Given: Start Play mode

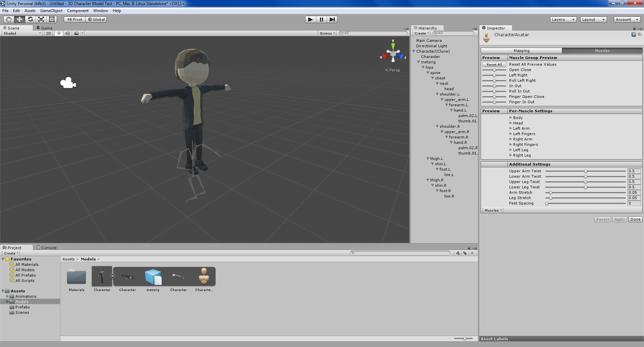Looking at the screenshot, I should (311, 19).
